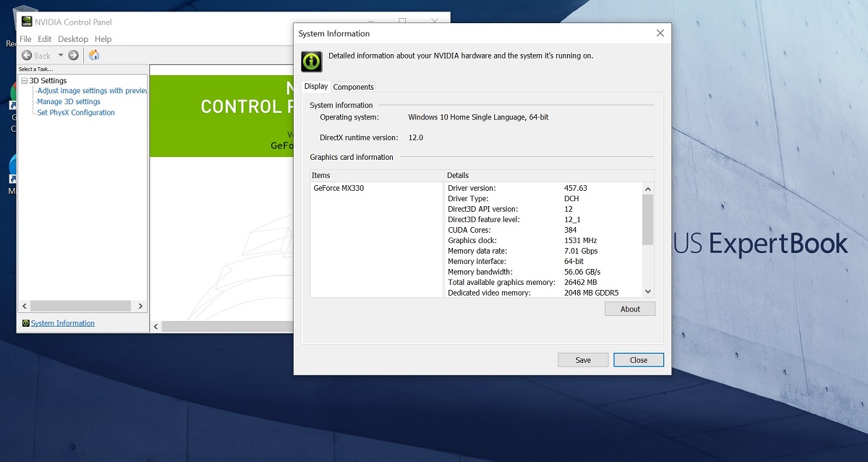Viewport: 868px width, 462px height.
Task: Click the Back arrow icon in toolbar
Action: (x=27, y=56)
